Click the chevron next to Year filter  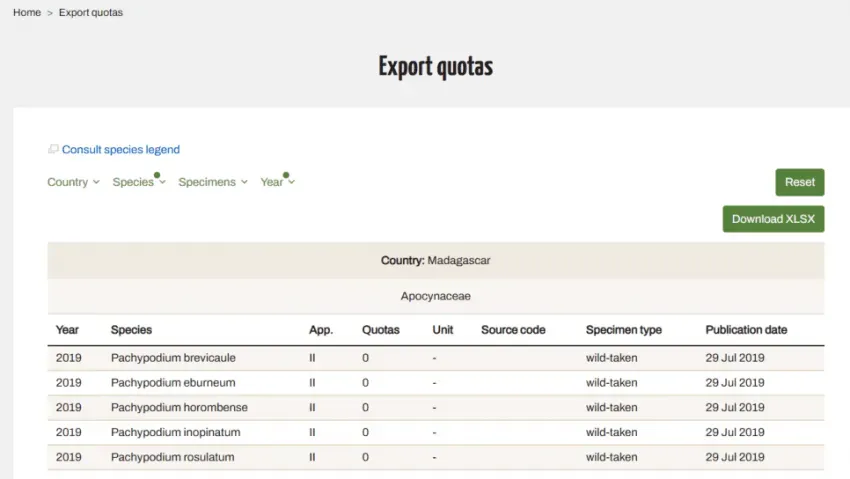(x=291, y=182)
